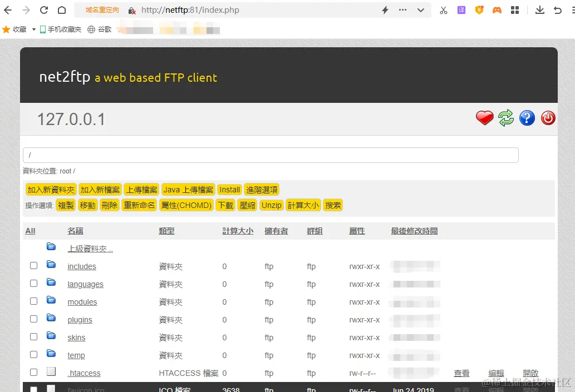This screenshot has height=392, width=575.
Task: Tick the temp folder checkbox
Action: click(34, 355)
